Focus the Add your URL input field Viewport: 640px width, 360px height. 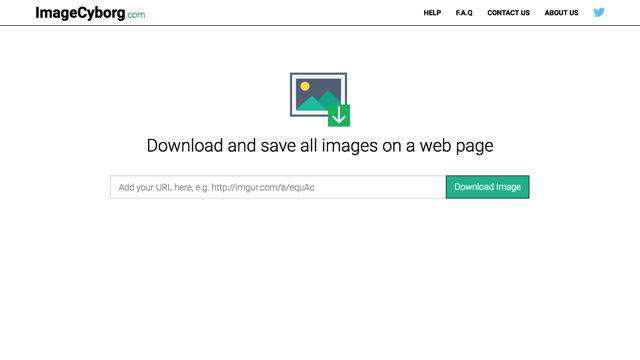(x=278, y=187)
